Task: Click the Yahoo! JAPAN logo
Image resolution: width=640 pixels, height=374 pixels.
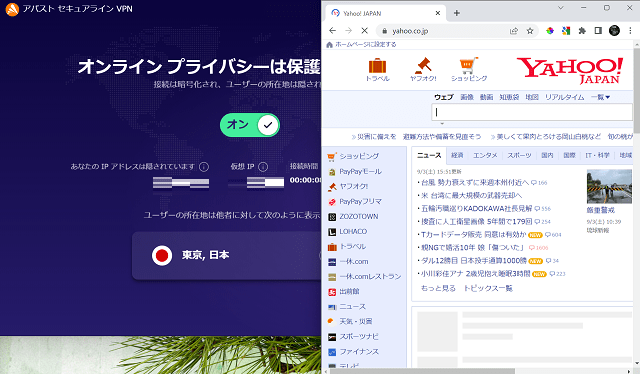Action: click(570, 70)
